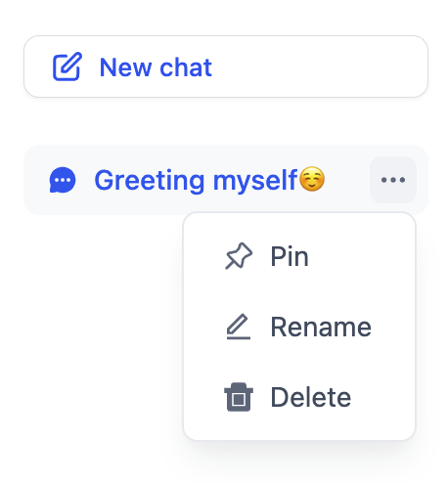Click the New chat text label
The height and width of the screenshot is (483, 448).
[156, 67]
